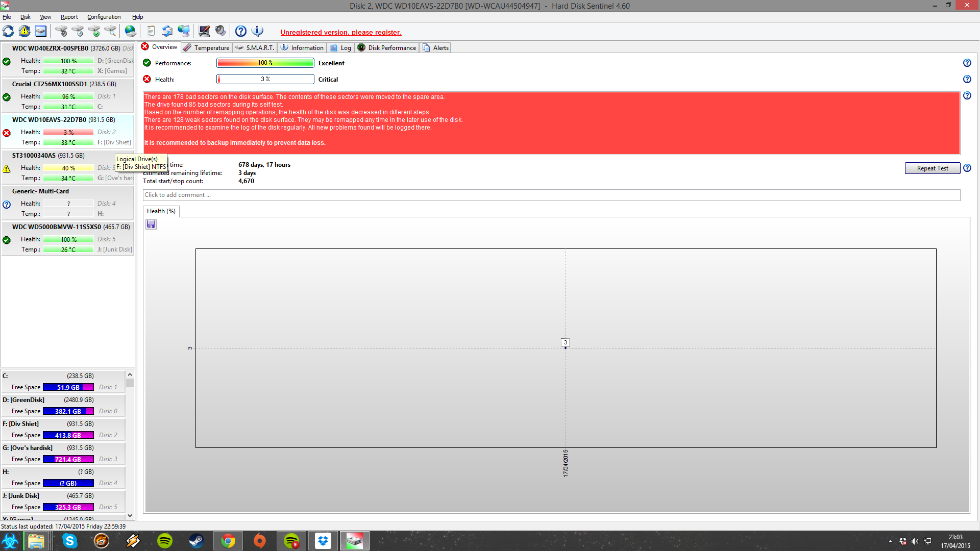Open File Explorer from the taskbar
Image resolution: width=980 pixels, height=551 pixels.
pyautogui.click(x=36, y=541)
